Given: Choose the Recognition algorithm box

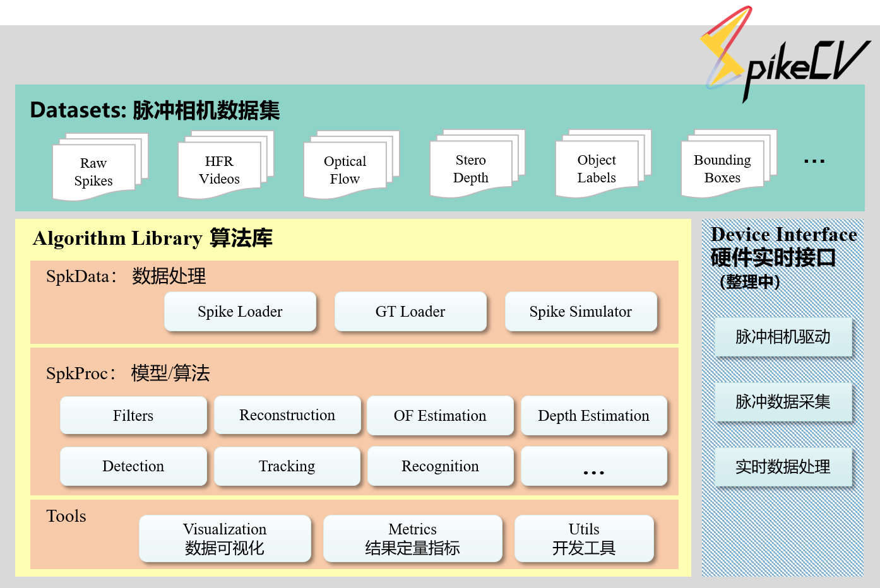Looking at the screenshot, I should (x=440, y=466).
